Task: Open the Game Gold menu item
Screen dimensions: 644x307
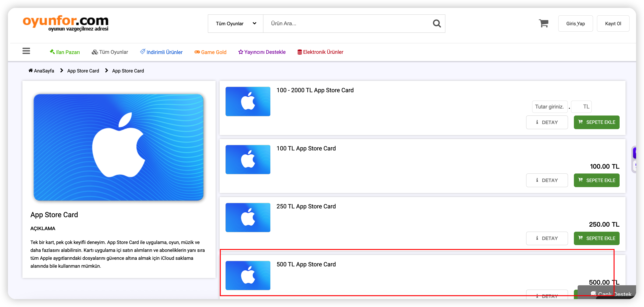Action: click(x=211, y=52)
